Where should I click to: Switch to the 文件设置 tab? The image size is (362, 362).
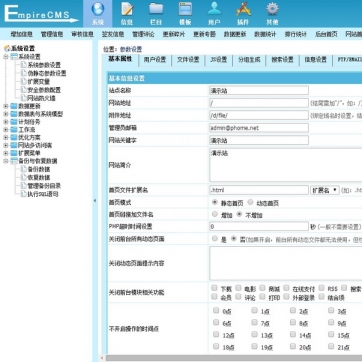pyautogui.click(x=188, y=60)
